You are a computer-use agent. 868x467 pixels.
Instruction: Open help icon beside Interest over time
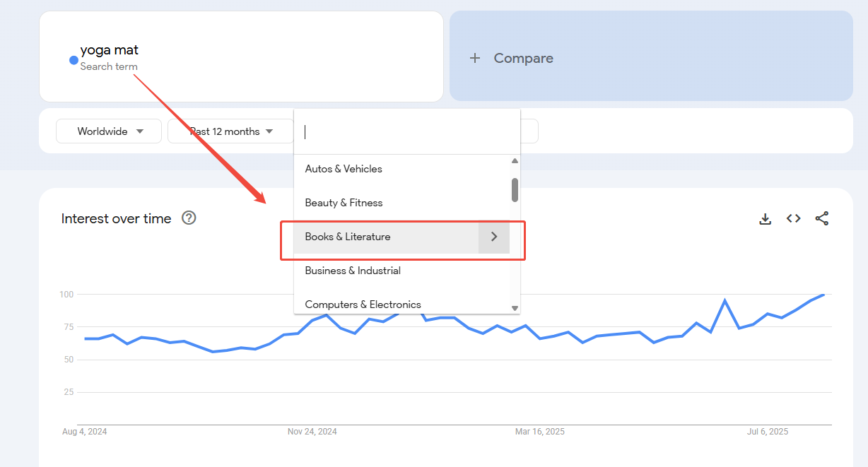pyautogui.click(x=189, y=218)
